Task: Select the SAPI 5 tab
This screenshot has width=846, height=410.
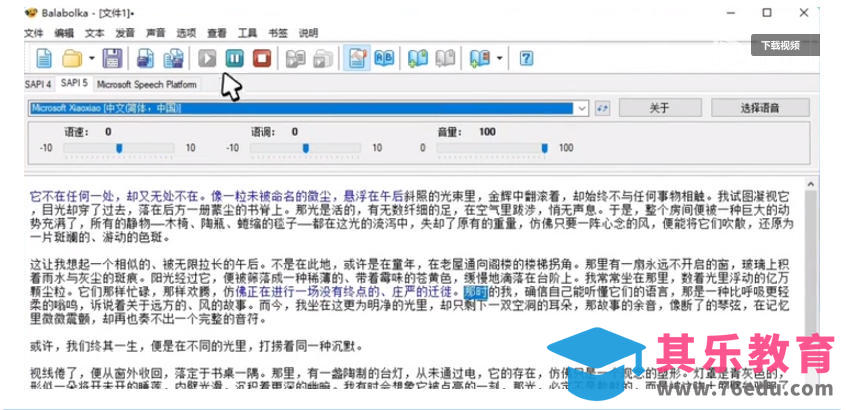Action: [x=74, y=83]
